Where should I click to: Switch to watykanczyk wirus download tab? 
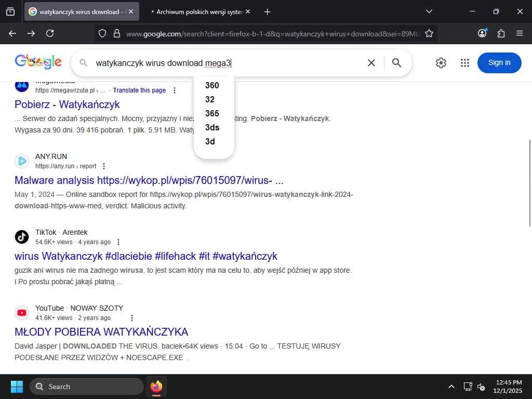82,11
